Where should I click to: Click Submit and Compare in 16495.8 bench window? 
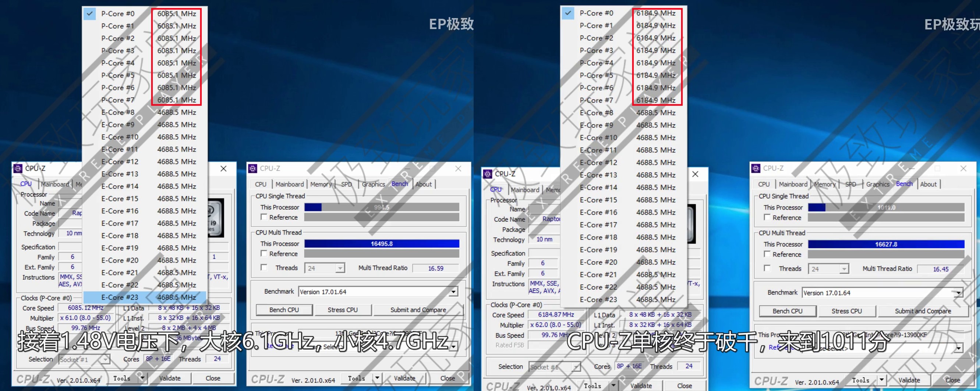(418, 310)
